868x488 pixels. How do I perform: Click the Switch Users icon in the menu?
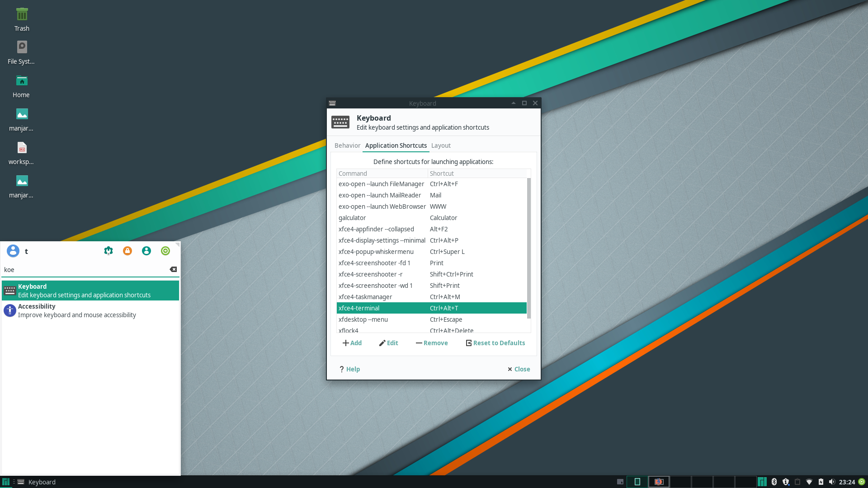point(146,251)
